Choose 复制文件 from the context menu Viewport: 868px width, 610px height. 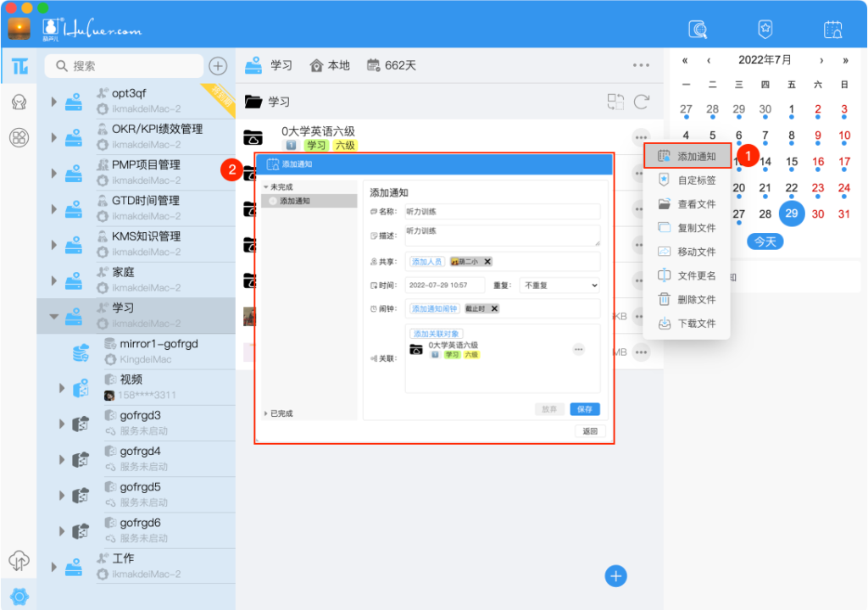pos(687,228)
